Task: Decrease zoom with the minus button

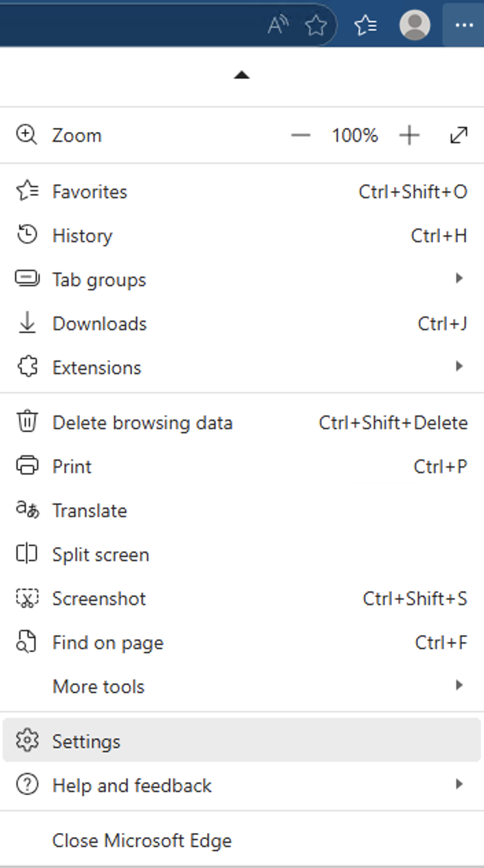Action: pyautogui.click(x=300, y=135)
